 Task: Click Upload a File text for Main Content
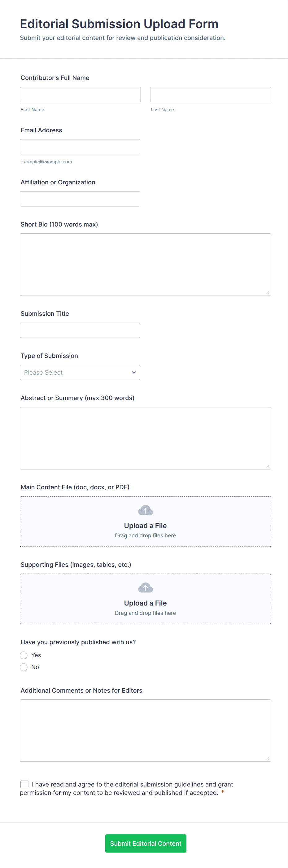tap(146, 526)
